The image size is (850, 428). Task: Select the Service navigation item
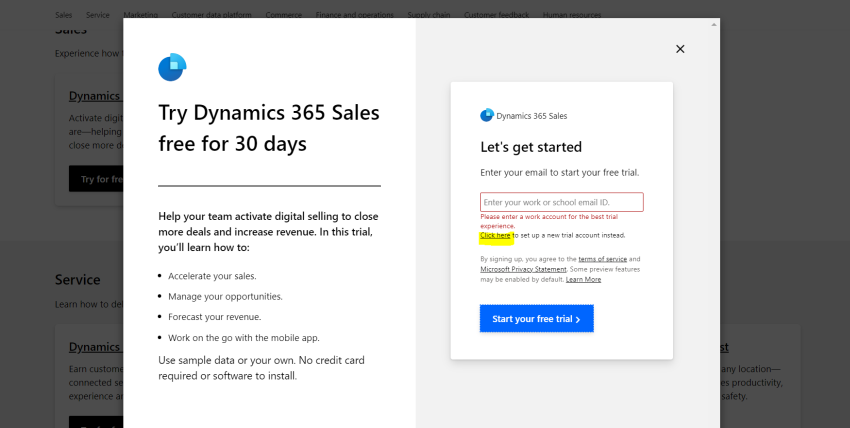tap(98, 15)
